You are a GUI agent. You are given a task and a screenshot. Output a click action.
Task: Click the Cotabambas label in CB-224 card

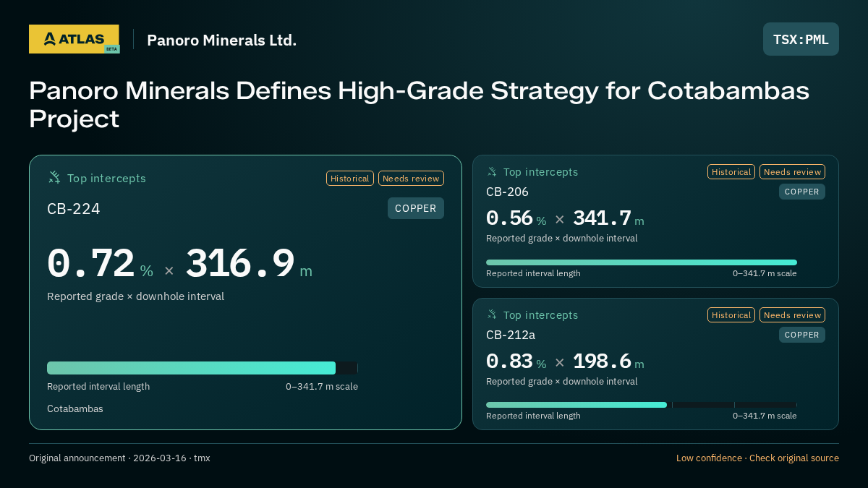tap(75, 409)
